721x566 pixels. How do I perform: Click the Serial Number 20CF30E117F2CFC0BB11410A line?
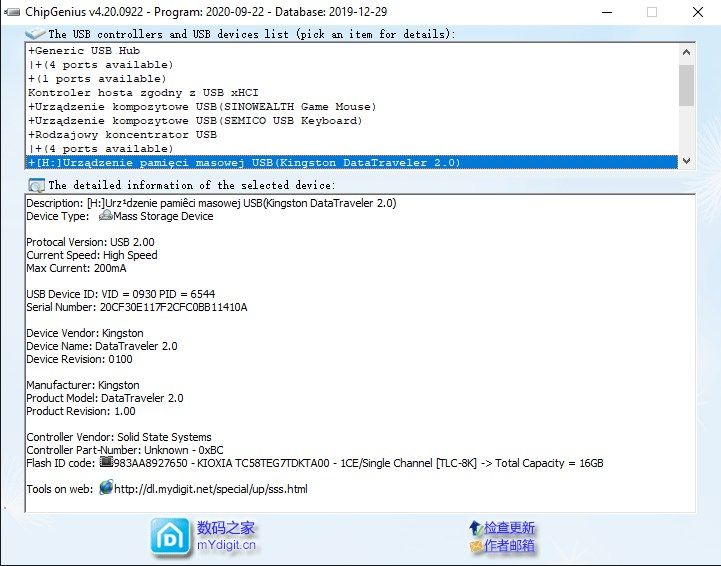coord(137,307)
